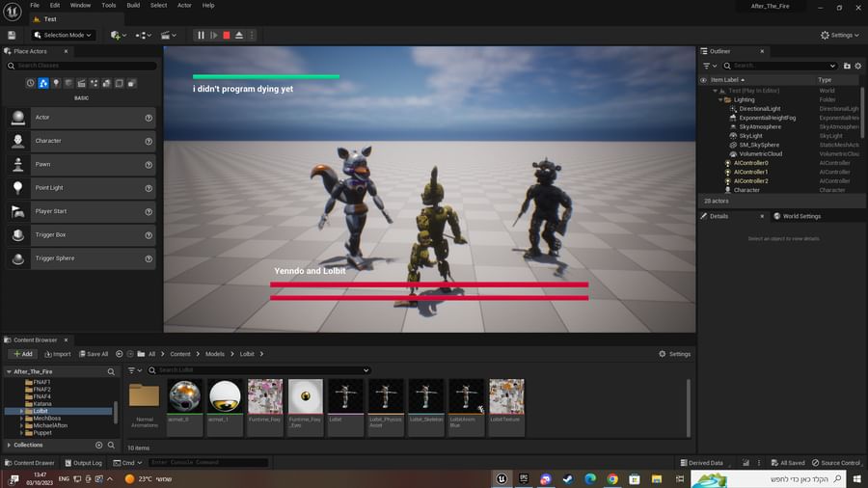The height and width of the screenshot is (488, 868).
Task: Choose the Pawn entry in Place Actors
Action: pos(81,164)
